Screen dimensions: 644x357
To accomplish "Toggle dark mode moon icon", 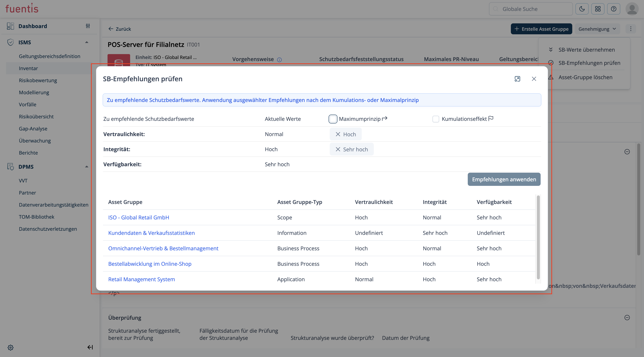I will (582, 9).
